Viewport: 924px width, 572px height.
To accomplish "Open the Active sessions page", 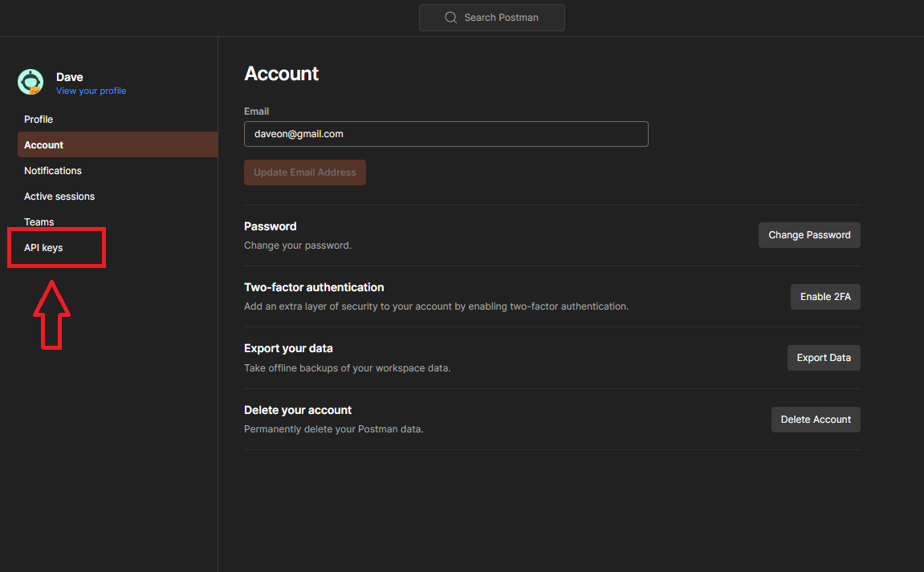I will (x=59, y=197).
